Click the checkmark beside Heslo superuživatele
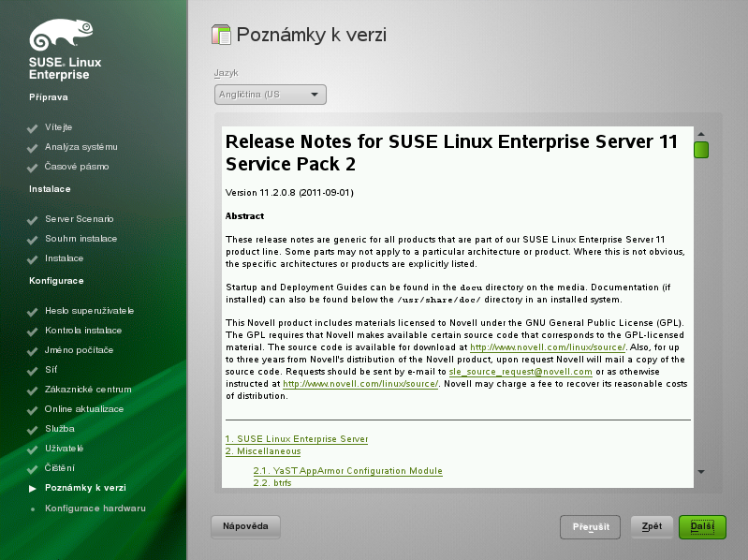748x560 pixels. tap(33, 312)
